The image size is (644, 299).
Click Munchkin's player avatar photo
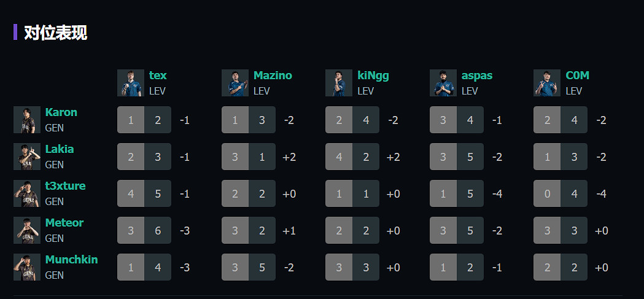[x=27, y=267]
